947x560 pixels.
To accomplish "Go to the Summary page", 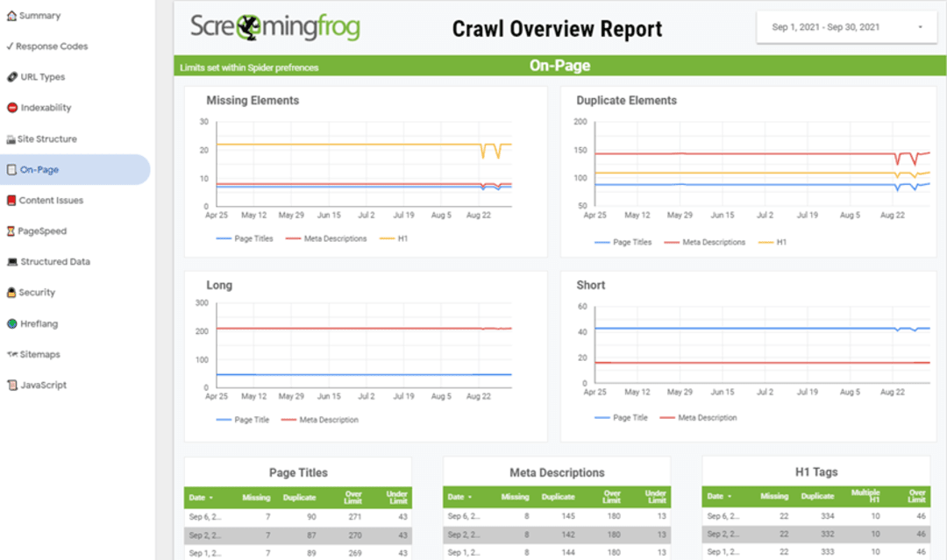I will [x=39, y=15].
